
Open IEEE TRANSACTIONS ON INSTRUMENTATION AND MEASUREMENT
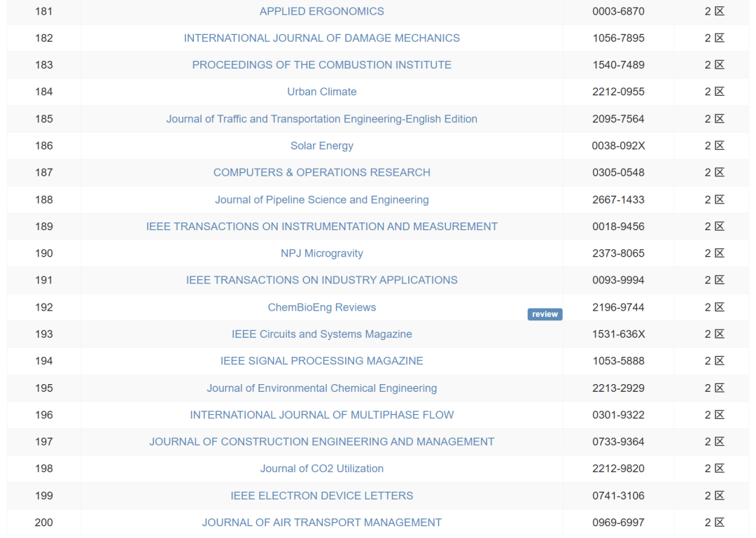click(x=321, y=226)
